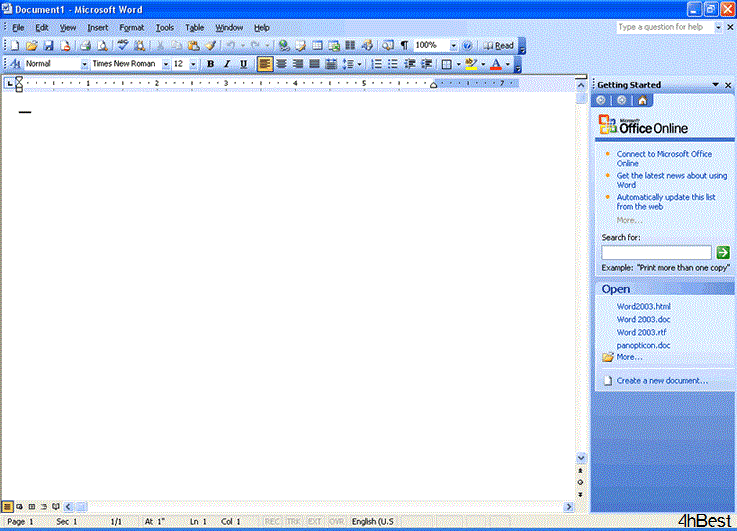The width and height of the screenshot is (737, 531).
Task: Open the Tables and Borders toolbar icon
Action: click(300, 46)
